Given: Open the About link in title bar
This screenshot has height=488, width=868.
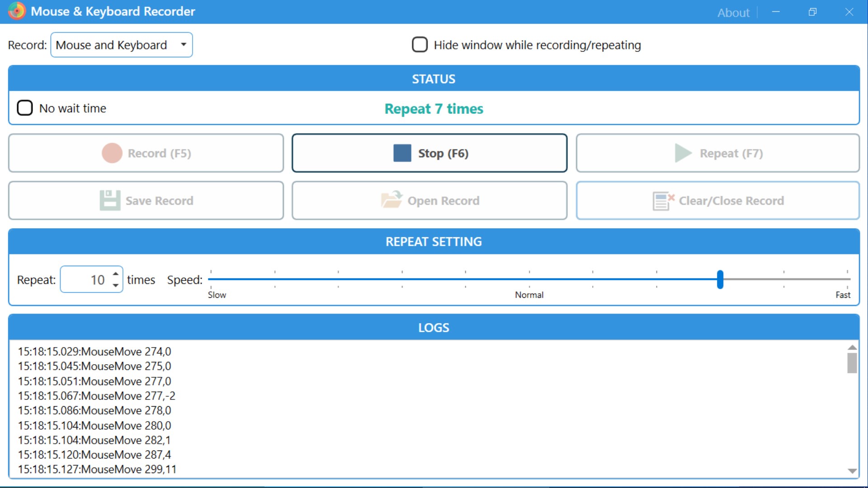Looking at the screenshot, I should click(x=733, y=13).
